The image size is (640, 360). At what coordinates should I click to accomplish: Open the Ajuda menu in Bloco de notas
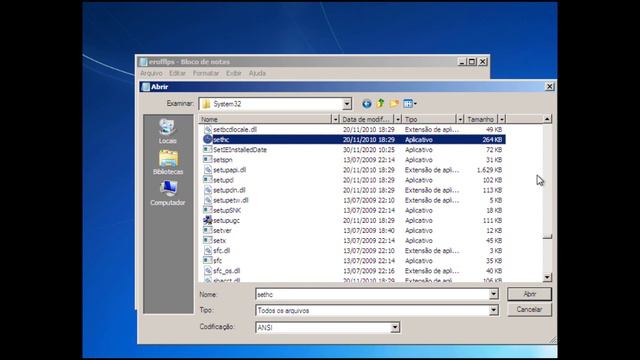tap(257, 73)
